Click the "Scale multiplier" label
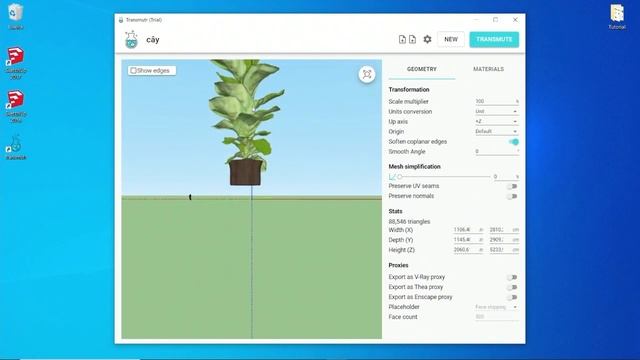This screenshot has height=360, width=640. [409, 102]
